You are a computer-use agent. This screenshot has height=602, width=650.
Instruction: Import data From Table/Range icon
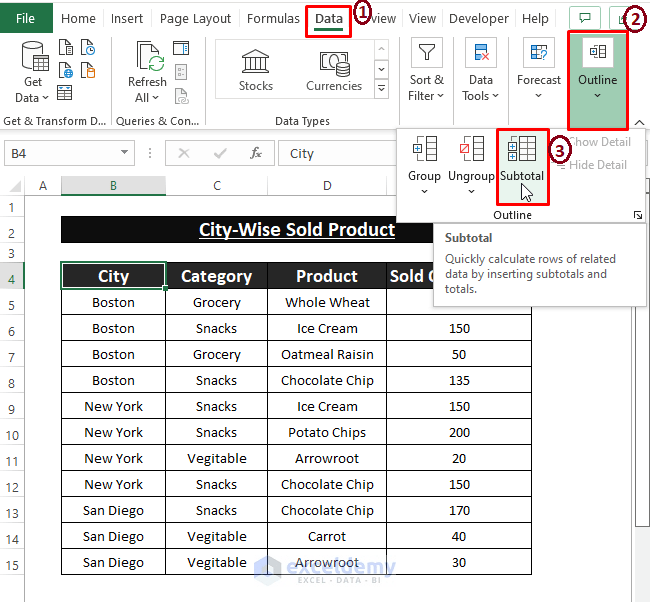(x=65, y=93)
